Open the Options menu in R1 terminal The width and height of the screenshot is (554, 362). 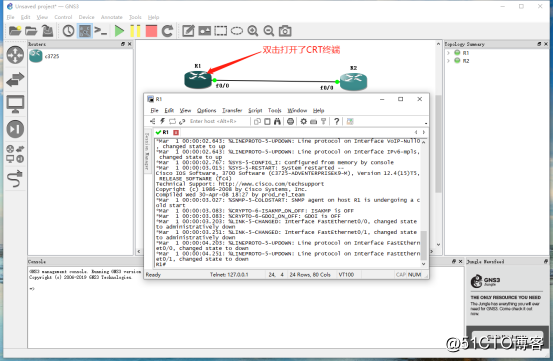point(206,111)
